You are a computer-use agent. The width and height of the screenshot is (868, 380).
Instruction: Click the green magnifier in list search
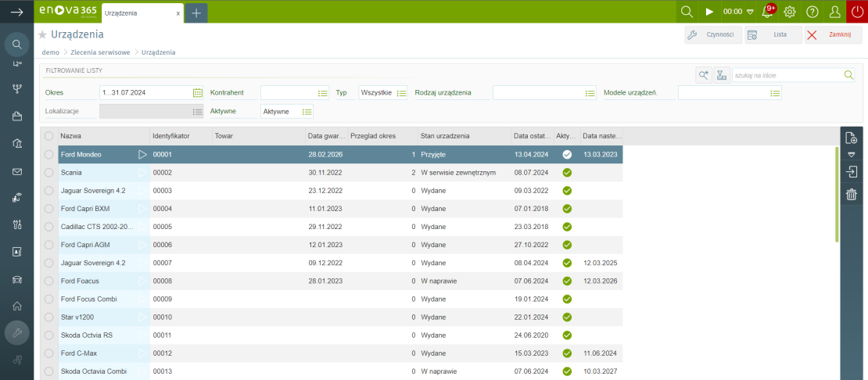pyautogui.click(x=848, y=75)
